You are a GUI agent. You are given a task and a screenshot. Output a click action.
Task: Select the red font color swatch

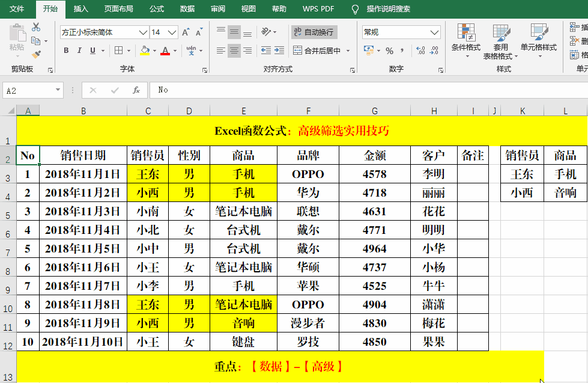pyautogui.click(x=165, y=53)
